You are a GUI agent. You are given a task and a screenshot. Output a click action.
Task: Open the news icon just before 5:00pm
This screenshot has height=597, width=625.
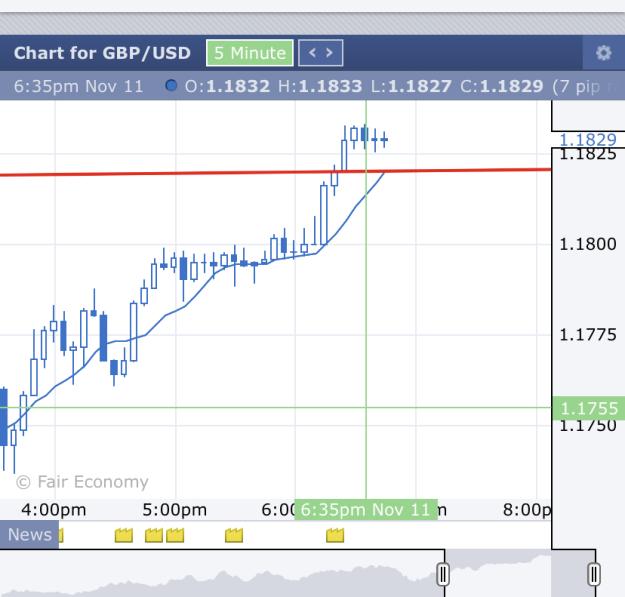[x=154, y=535]
